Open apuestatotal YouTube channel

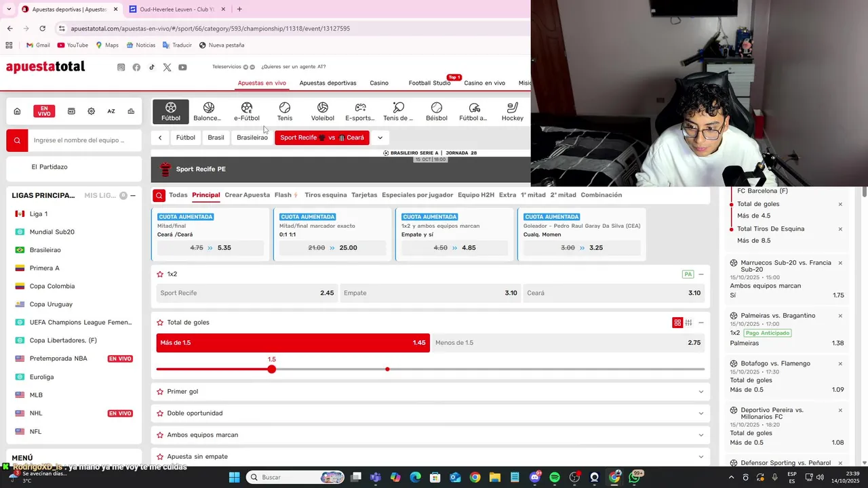[182, 67]
